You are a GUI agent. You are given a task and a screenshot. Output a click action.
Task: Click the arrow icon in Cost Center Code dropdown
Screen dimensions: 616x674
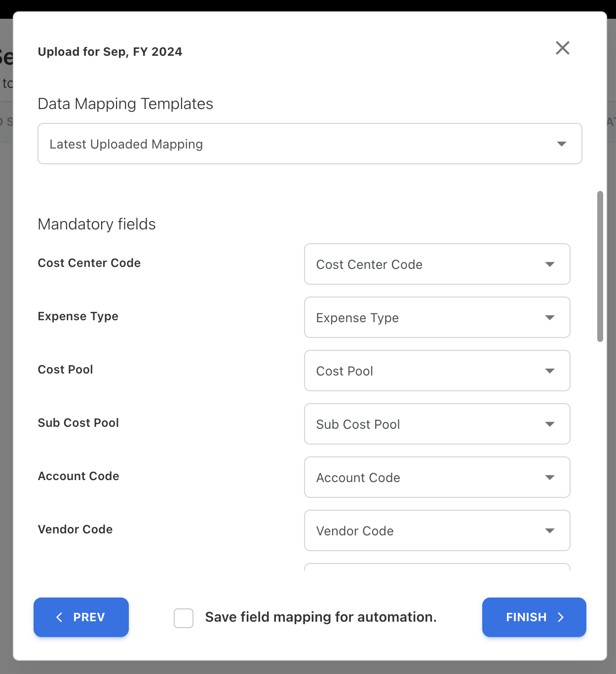pos(549,264)
